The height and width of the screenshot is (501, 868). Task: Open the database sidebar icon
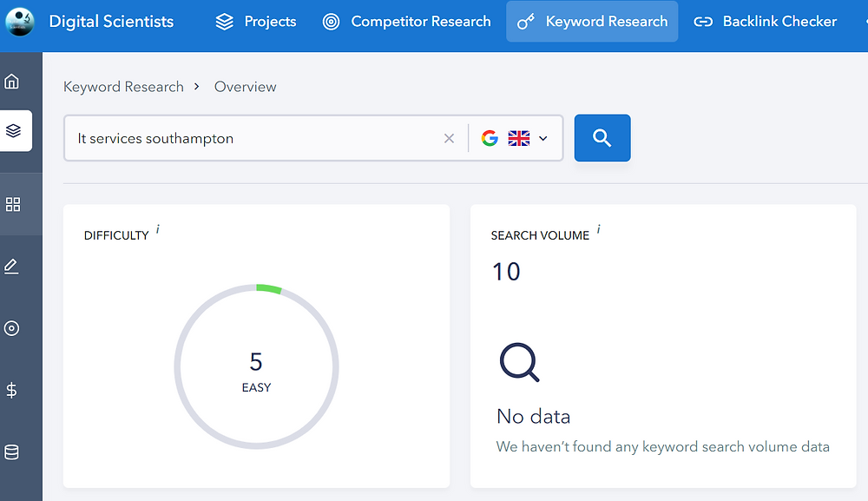pos(11,452)
